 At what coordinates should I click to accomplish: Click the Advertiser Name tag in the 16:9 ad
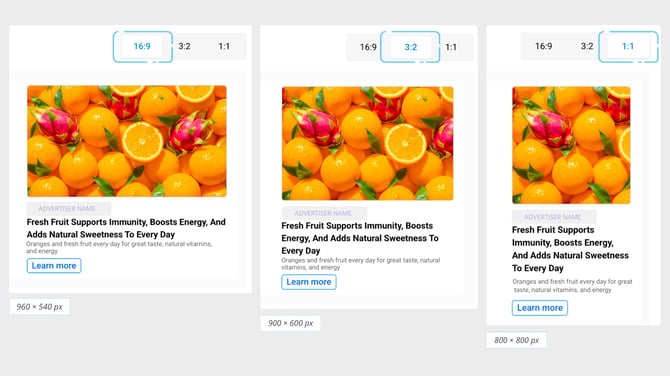(x=68, y=209)
